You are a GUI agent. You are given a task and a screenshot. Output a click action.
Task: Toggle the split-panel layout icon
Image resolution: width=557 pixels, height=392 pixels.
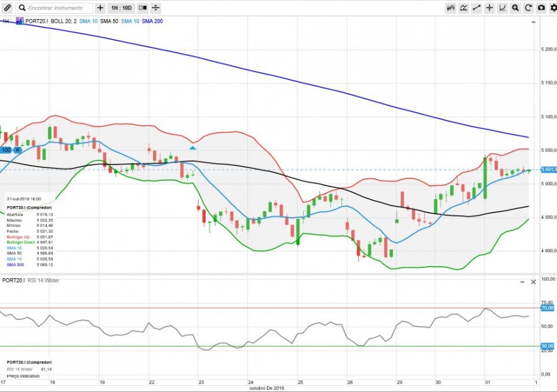pyautogui.click(x=142, y=8)
